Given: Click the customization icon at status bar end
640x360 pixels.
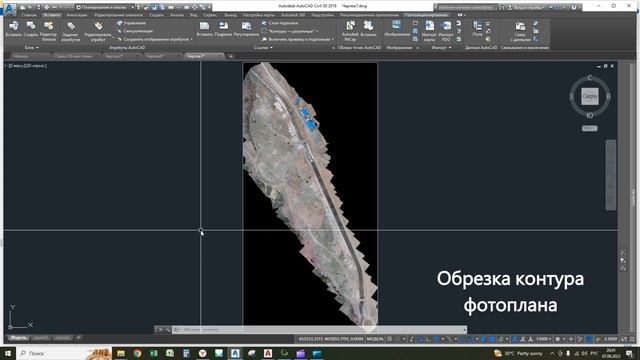Looking at the screenshot, I should click(x=632, y=339).
